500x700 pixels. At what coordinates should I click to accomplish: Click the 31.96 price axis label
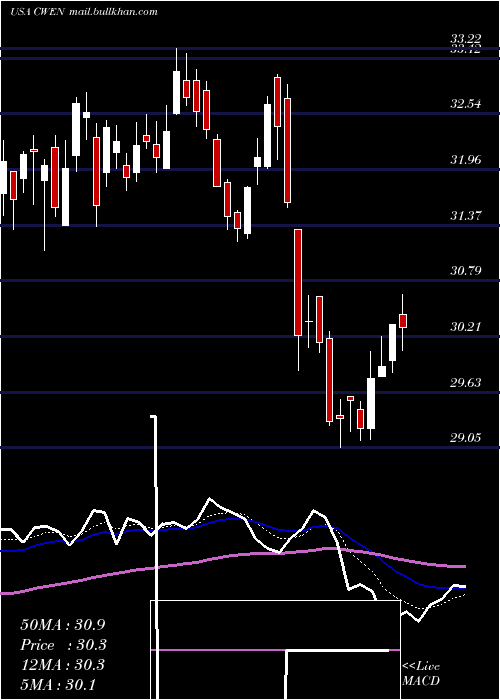pyautogui.click(x=466, y=160)
